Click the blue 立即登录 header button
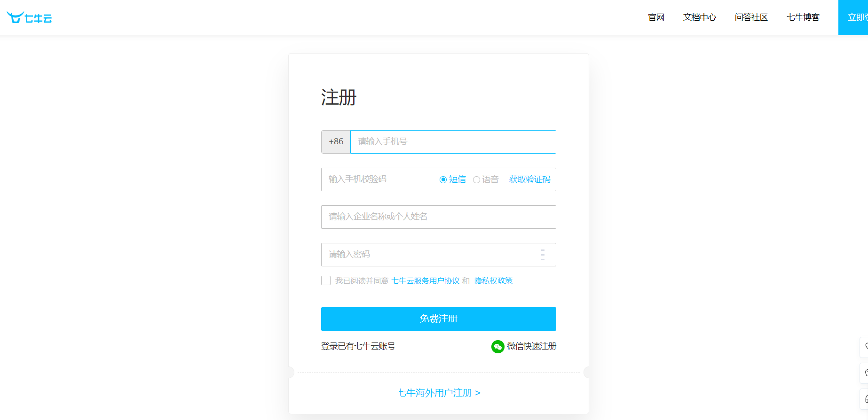The width and height of the screenshot is (868, 420). coord(853,17)
